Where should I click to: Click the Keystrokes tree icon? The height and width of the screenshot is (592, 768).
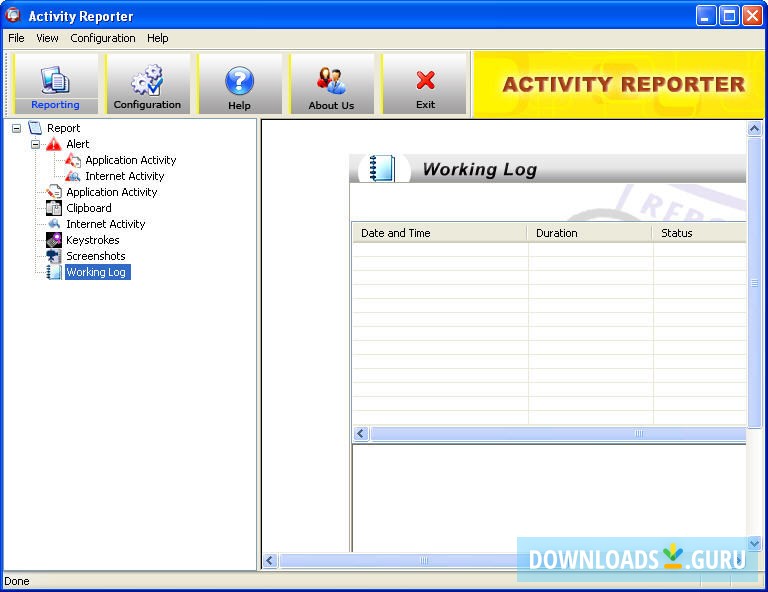[54, 240]
